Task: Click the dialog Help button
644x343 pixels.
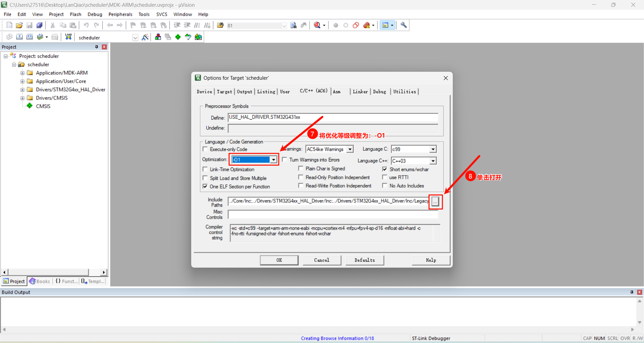Action: 431,260
